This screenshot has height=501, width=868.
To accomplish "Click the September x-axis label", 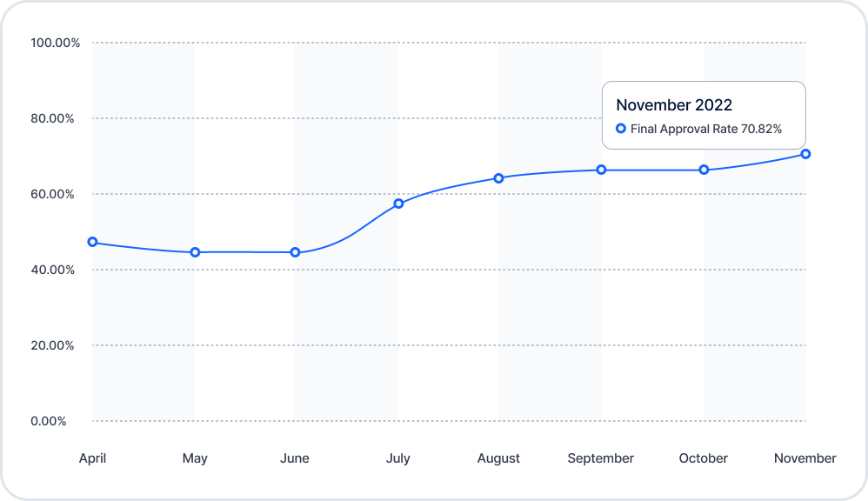I will pos(601,458).
